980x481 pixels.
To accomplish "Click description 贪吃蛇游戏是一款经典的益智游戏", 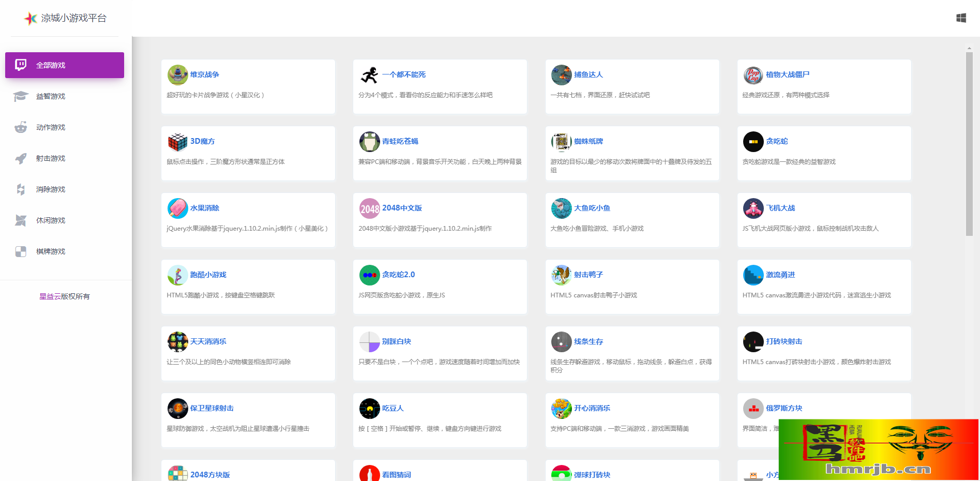I will coord(789,162).
